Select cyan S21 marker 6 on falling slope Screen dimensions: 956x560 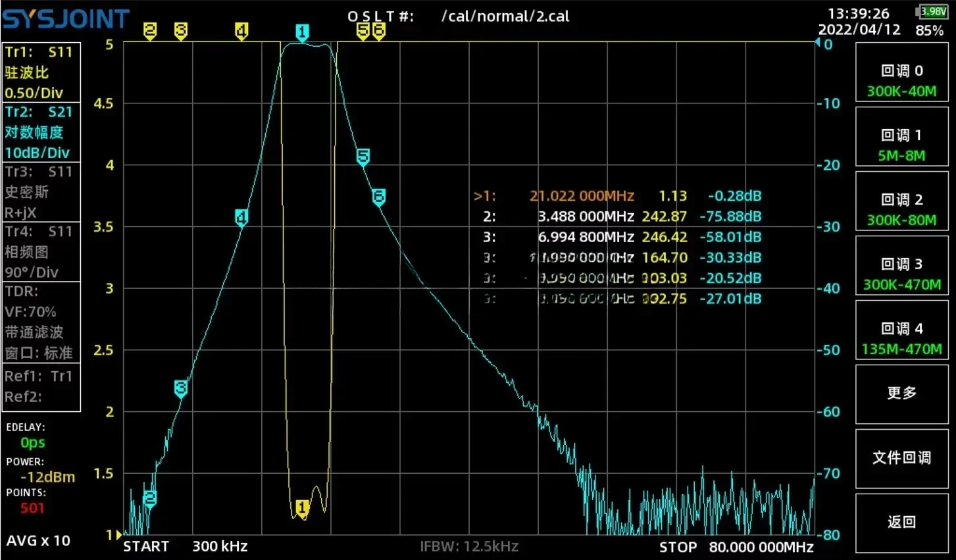[x=379, y=197]
